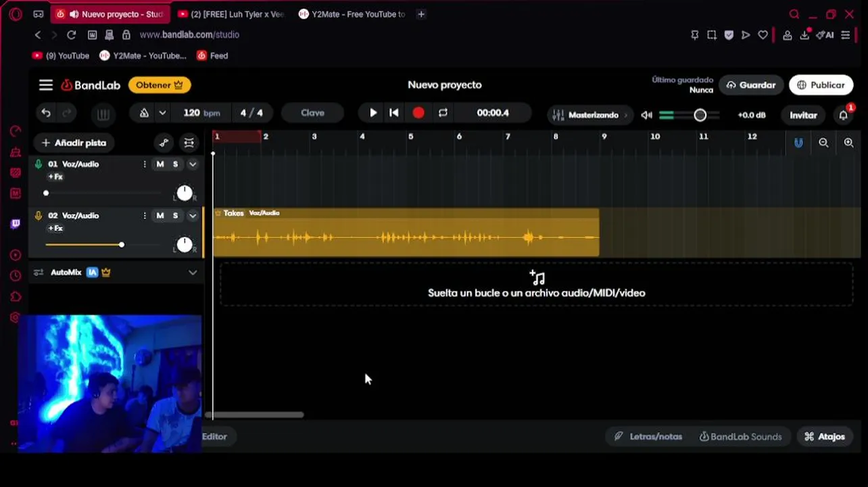868x487 pixels.
Task: Switch to the Y2Mate browser tab
Action: point(352,14)
